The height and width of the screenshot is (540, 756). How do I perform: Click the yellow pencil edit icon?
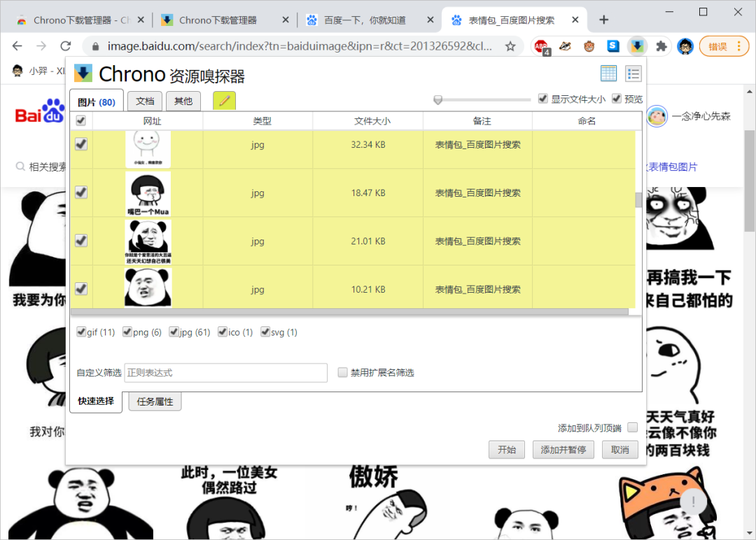[x=224, y=101]
